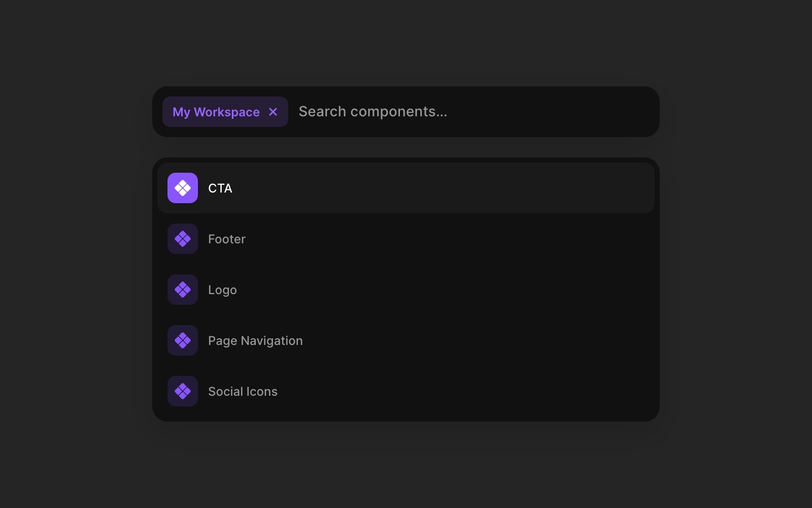
Task: Focus the search components placeholder text
Action: click(x=373, y=112)
